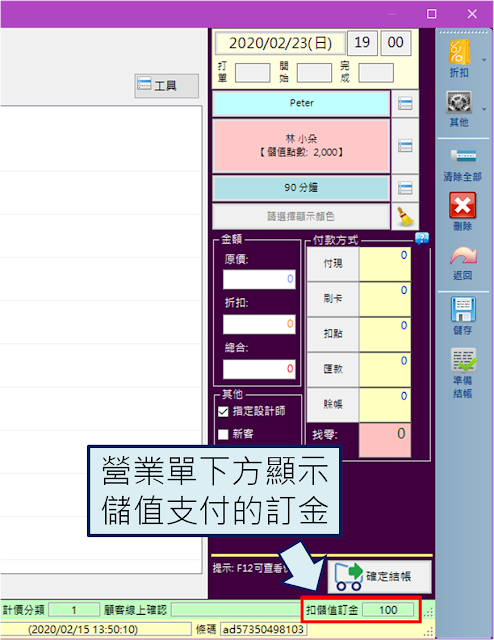The image size is (494, 640).
Task: Enable the 新客 checkbox
Action: 223,434
